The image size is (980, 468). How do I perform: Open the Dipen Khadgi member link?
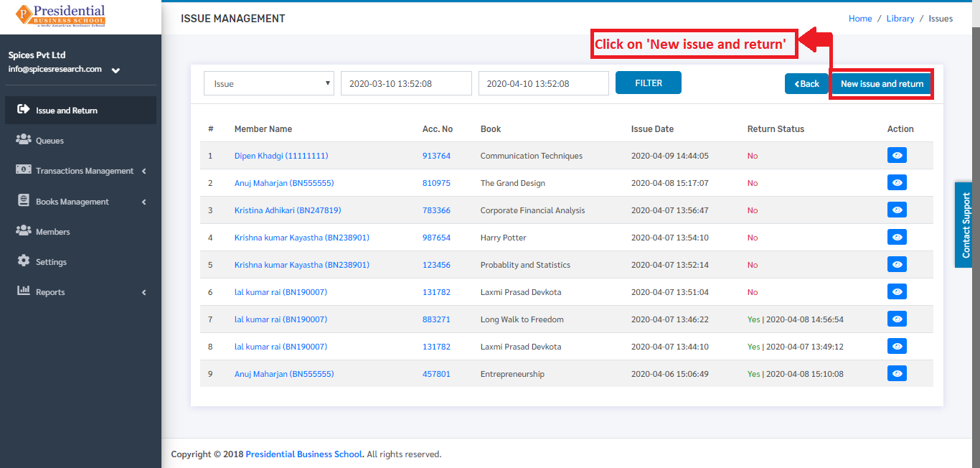[x=281, y=156]
